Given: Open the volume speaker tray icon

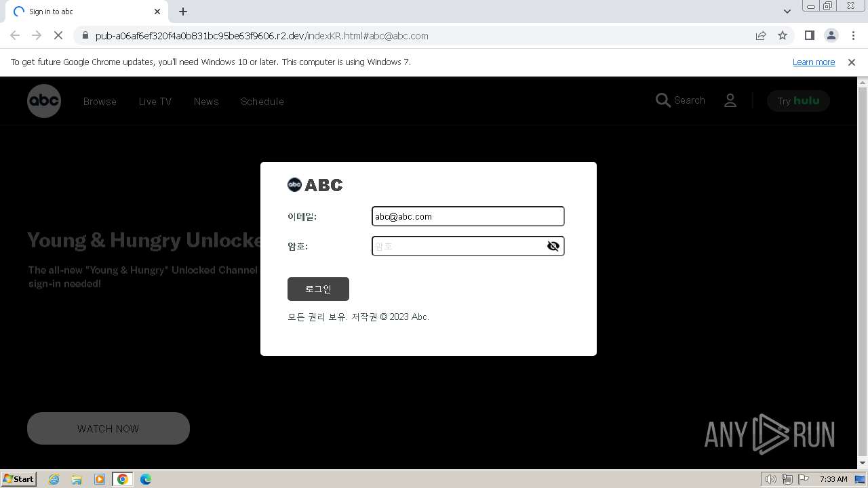Looking at the screenshot, I should point(771,479).
